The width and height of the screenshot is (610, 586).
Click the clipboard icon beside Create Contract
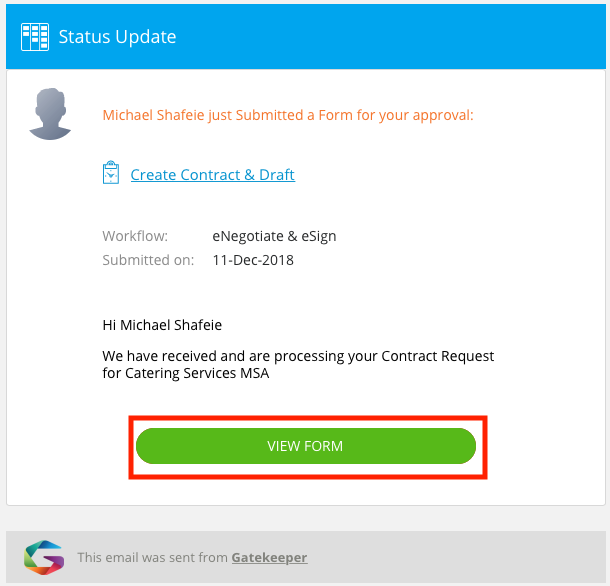tap(111, 172)
